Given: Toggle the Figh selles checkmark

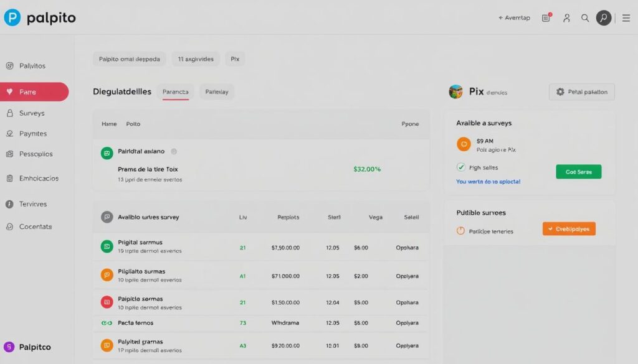Looking at the screenshot, I should click(x=461, y=167).
